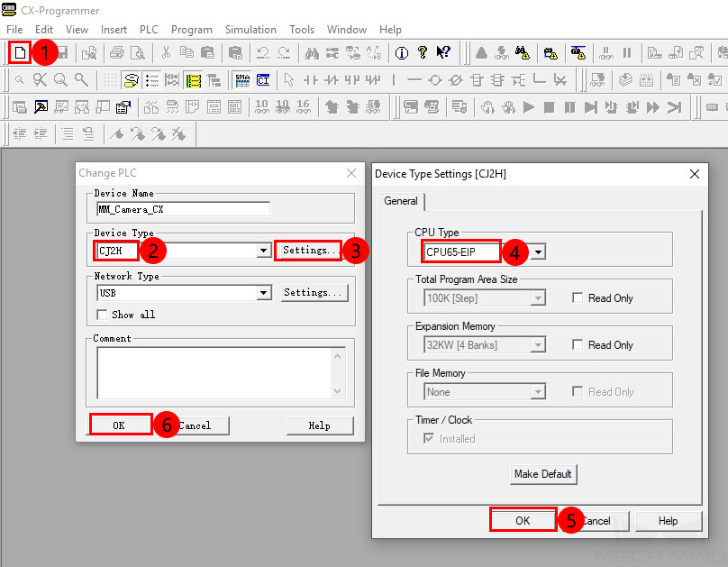Open the File Memory dropdown
The width and height of the screenshot is (728, 567).
(x=538, y=392)
